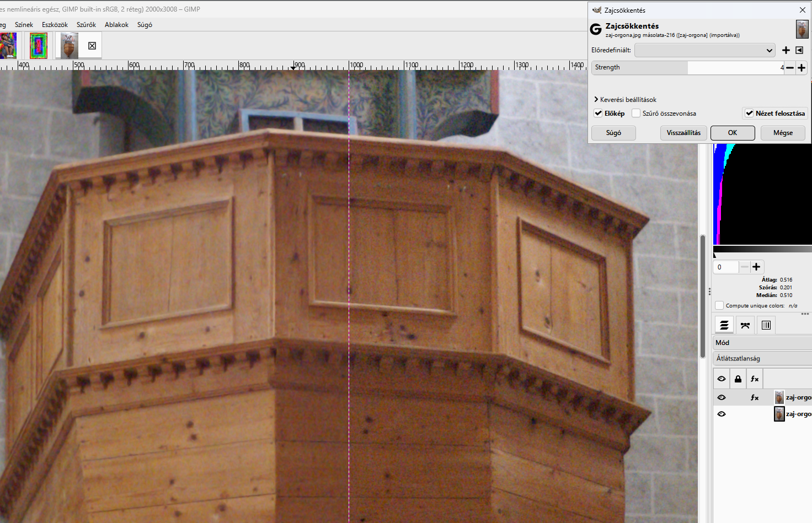
Task: Disable Nézet felosztása split view
Action: 749,114
